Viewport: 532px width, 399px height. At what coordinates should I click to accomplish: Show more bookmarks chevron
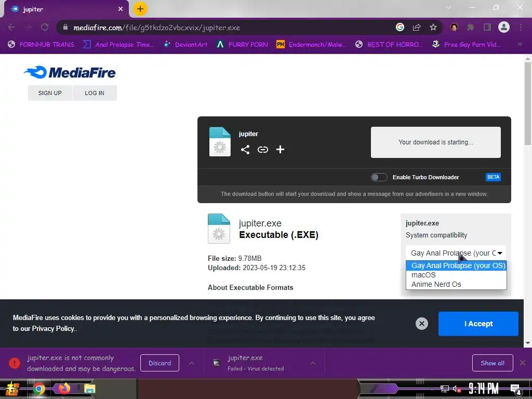pyautogui.click(x=520, y=44)
